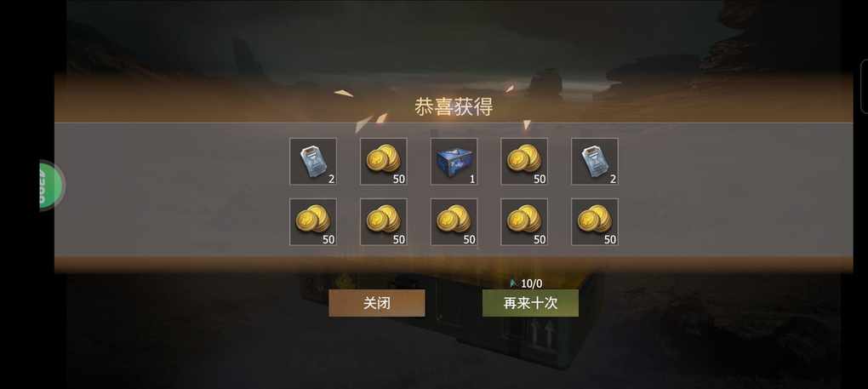Image resolution: width=868 pixels, height=389 pixels.
Task: Click last gold coins reward in bottom row
Action: (595, 222)
